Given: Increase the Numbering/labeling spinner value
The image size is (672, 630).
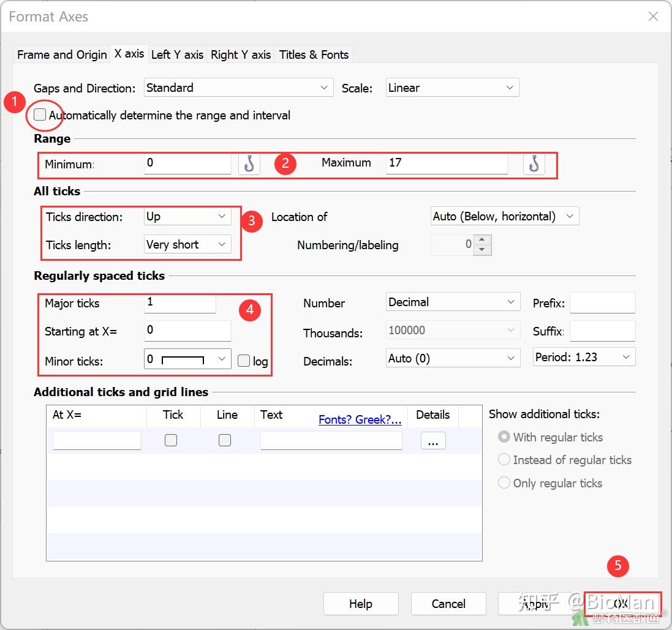Looking at the screenshot, I should pyautogui.click(x=483, y=241).
